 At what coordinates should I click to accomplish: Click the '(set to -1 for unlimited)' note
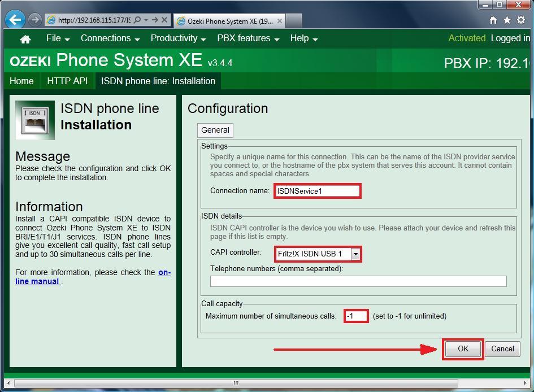(x=409, y=316)
